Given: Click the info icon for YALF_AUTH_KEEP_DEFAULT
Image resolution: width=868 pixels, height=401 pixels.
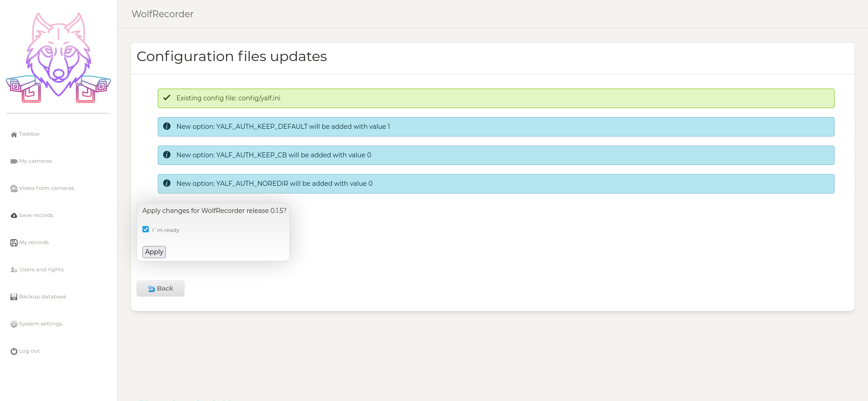Looking at the screenshot, I should point(167,127).
